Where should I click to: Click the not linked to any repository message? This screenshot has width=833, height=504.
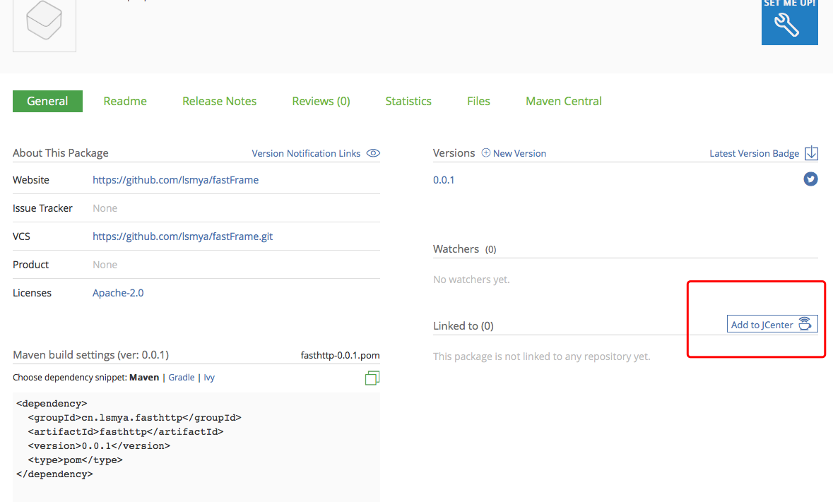point(541,356)
